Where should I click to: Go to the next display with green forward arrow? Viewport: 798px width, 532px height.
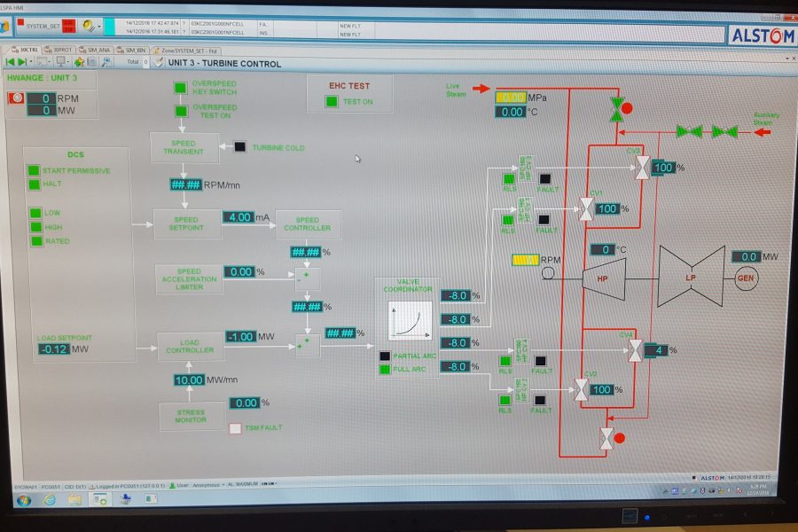point(21,62)
